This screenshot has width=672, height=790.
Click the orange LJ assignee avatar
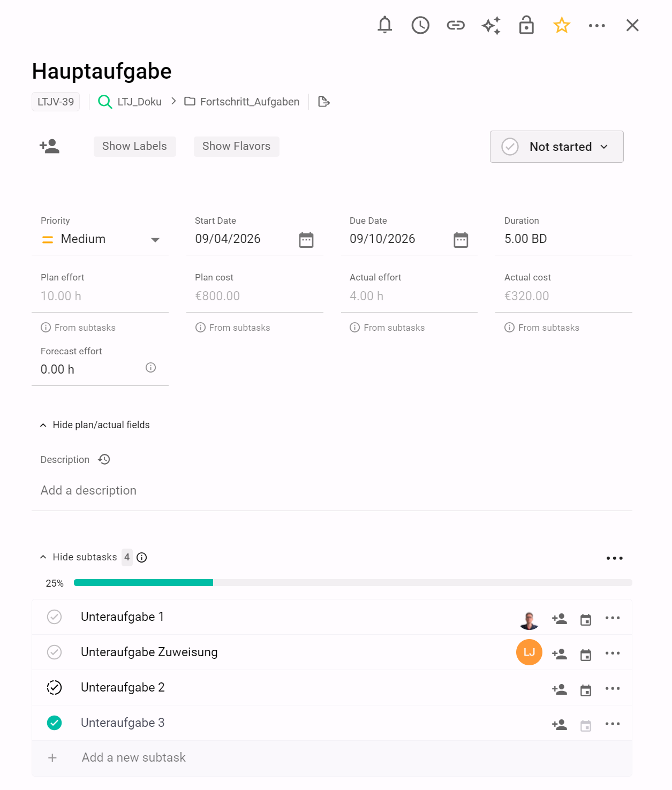pyautogui.click(x=530, y=652)
